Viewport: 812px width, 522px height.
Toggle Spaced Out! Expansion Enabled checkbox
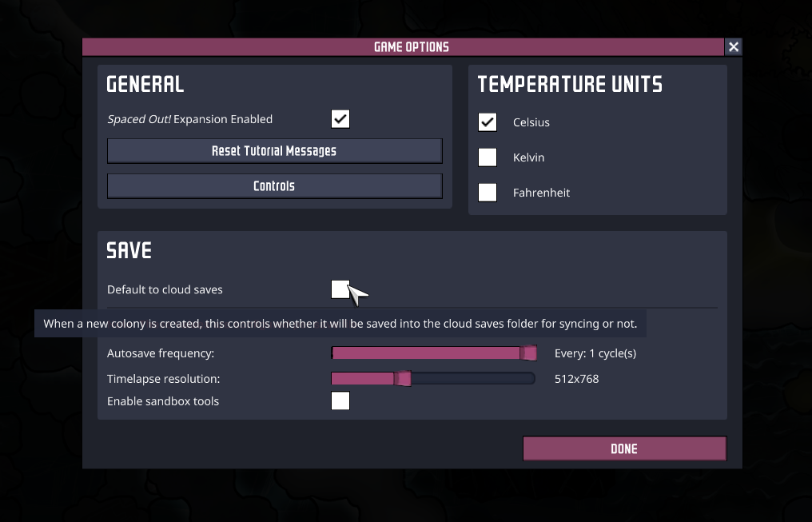340,119
